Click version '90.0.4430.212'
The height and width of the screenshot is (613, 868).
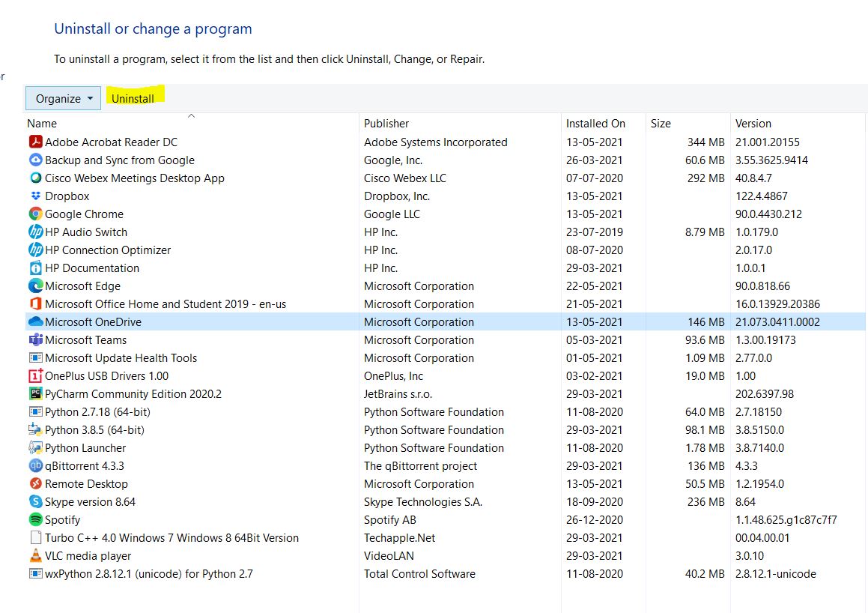(x=768, y=214)
